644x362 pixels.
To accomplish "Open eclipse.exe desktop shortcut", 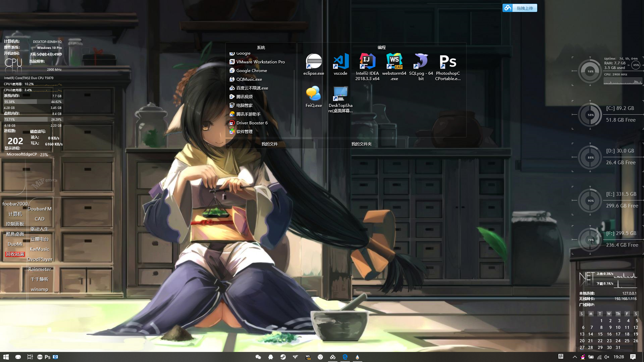I will pyautogui.click(x=314, y=62).
